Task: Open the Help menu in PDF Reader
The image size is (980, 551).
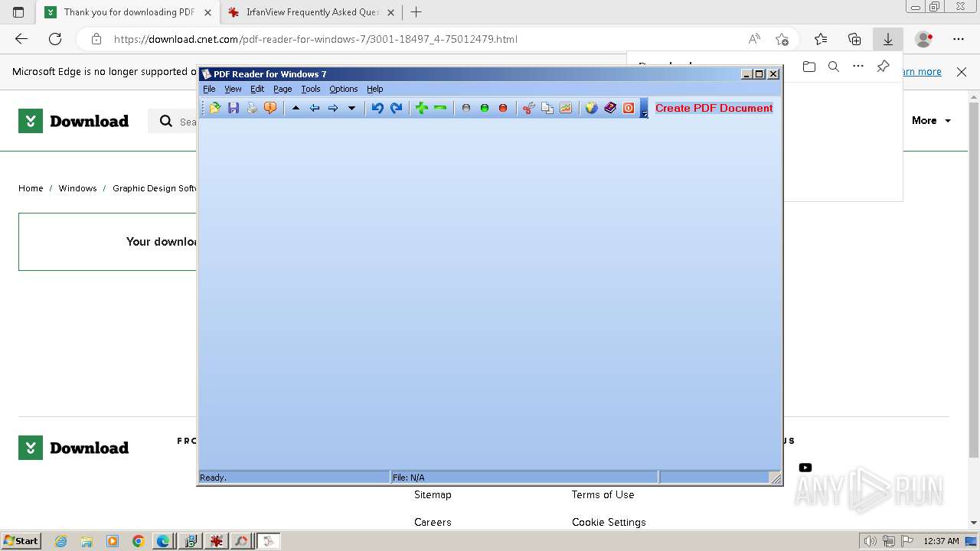Action: (374, 89)
